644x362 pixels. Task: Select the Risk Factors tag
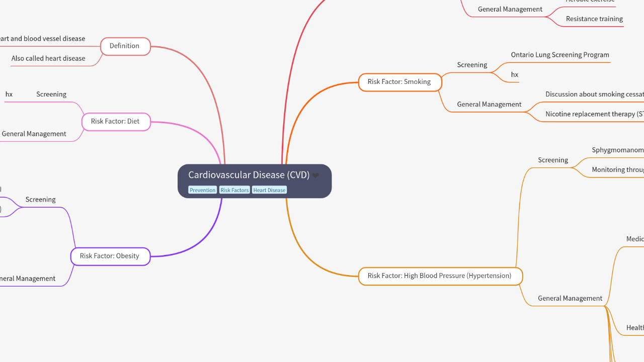(234, 190)
